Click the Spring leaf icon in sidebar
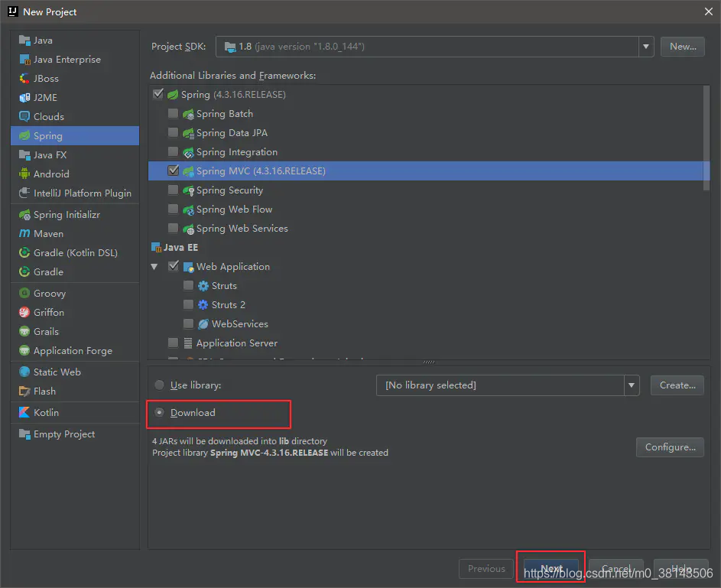 pyautogui.click(x=24, y=136)
